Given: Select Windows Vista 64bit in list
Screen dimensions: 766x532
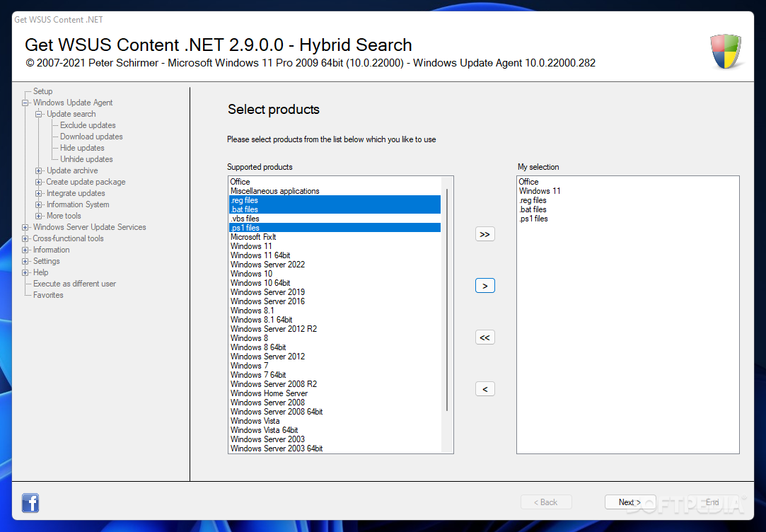Looking at the screenshot, I should point(335,430).
